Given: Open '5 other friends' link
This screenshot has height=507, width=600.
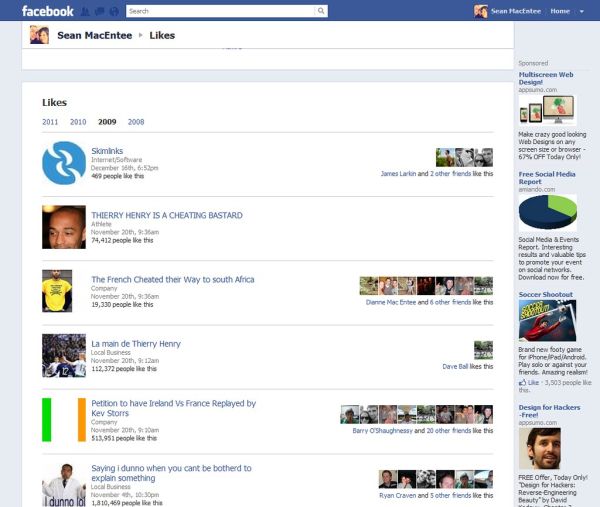Looking at the screenshot, I should pyautogui.click(x=450, y=495).
